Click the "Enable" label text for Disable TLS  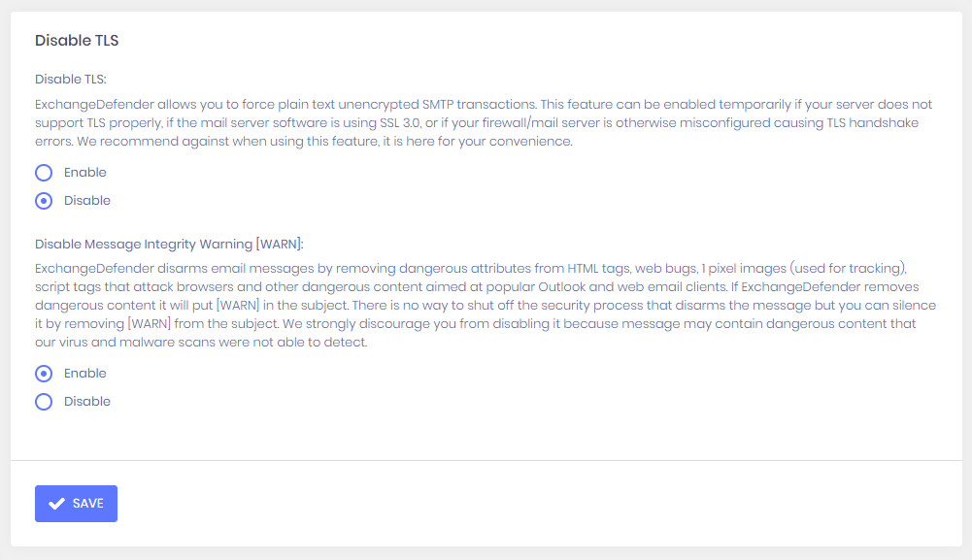click(x=85, y=173)
